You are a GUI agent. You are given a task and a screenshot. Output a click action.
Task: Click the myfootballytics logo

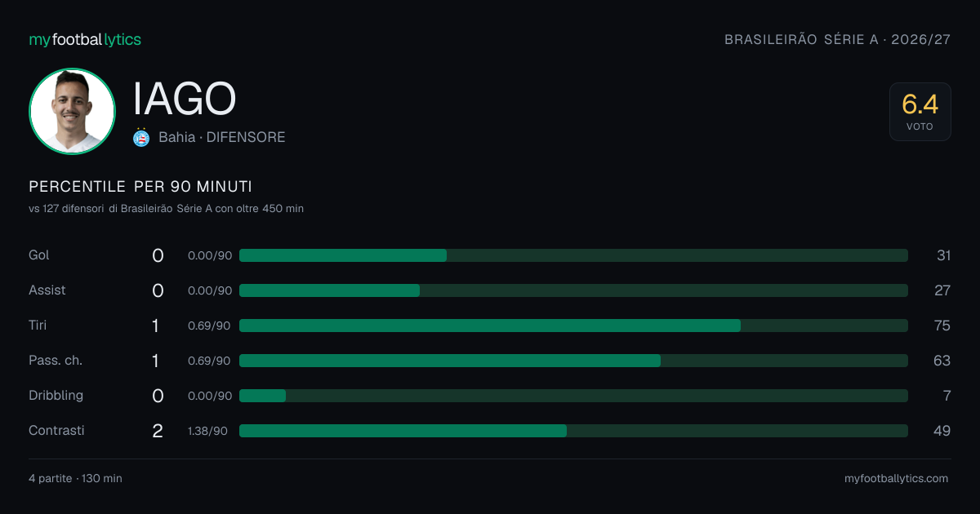tap(85, 39)
